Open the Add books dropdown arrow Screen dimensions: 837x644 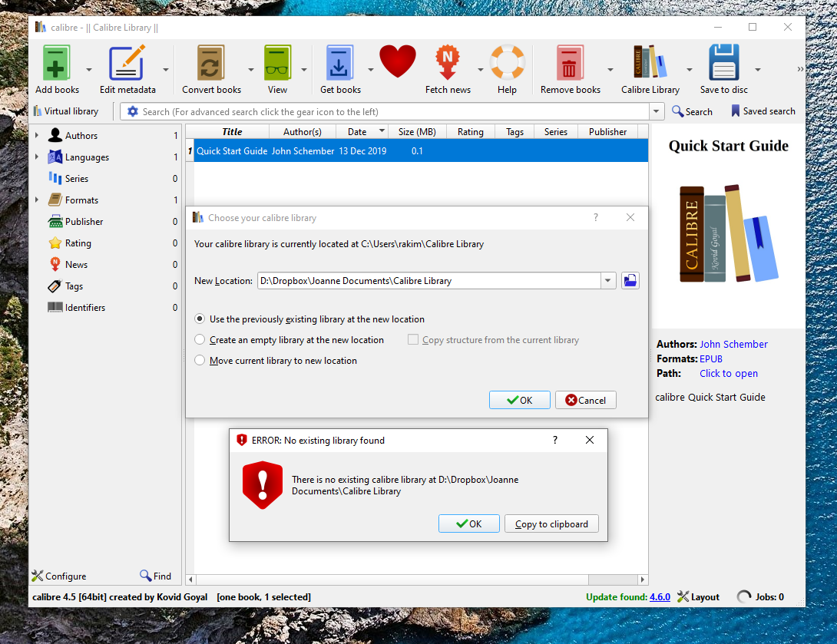(x=88, y=70)
